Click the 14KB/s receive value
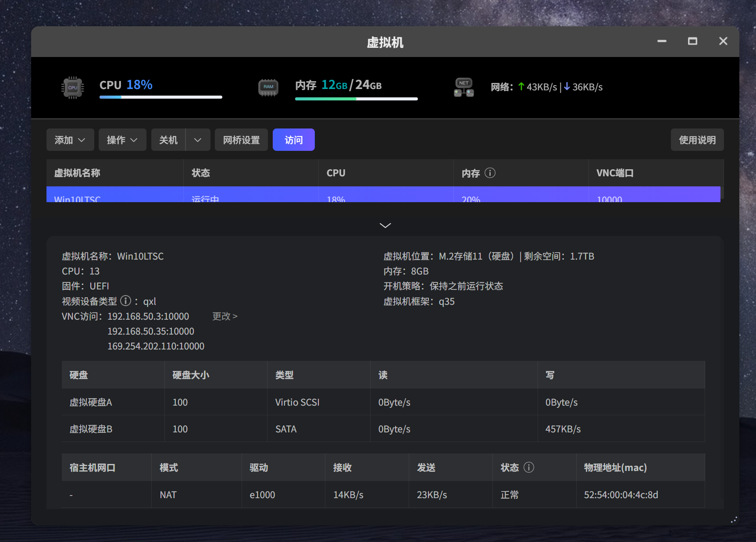The height and width of the screenshot is (542, 756). pos(348,495)
